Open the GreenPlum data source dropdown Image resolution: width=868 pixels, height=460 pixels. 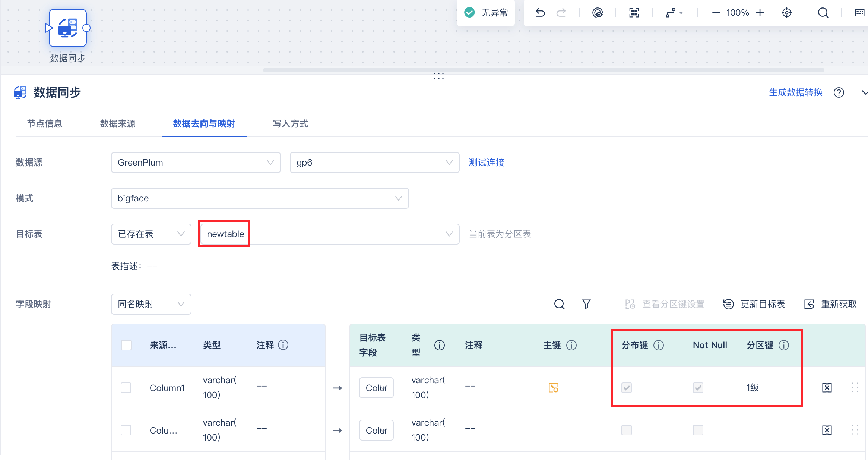(x=196, y=163)
